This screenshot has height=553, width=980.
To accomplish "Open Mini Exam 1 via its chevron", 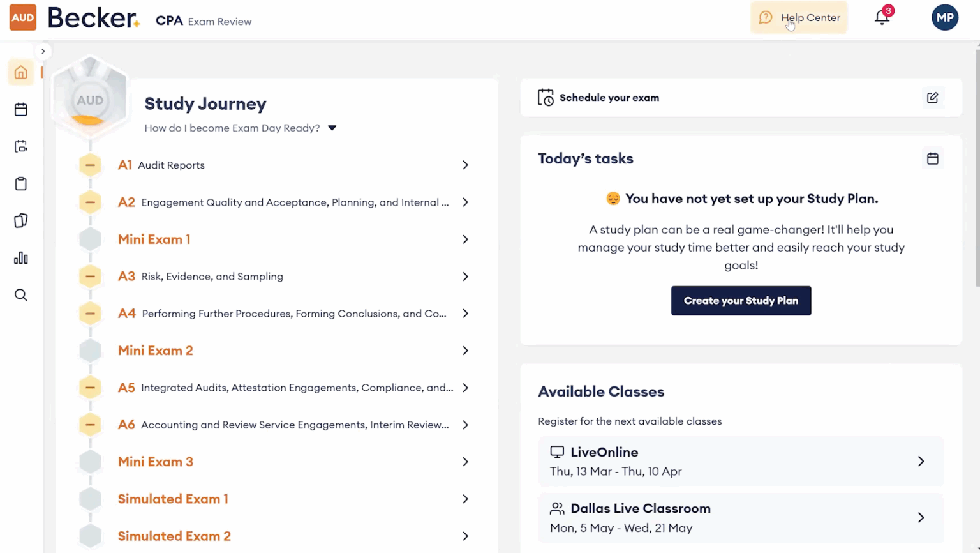I will pos(465,239).
